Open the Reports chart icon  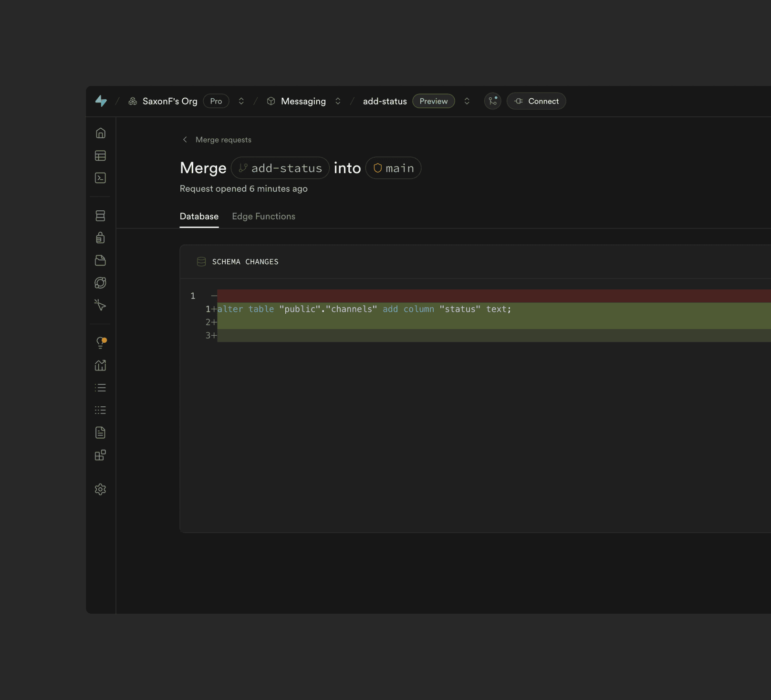(x=100, y=365)
